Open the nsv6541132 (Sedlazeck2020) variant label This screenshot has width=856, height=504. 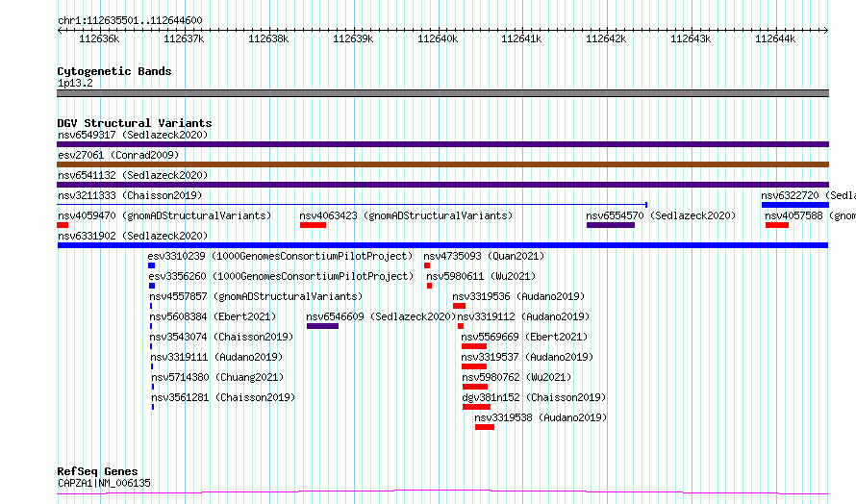133,175
